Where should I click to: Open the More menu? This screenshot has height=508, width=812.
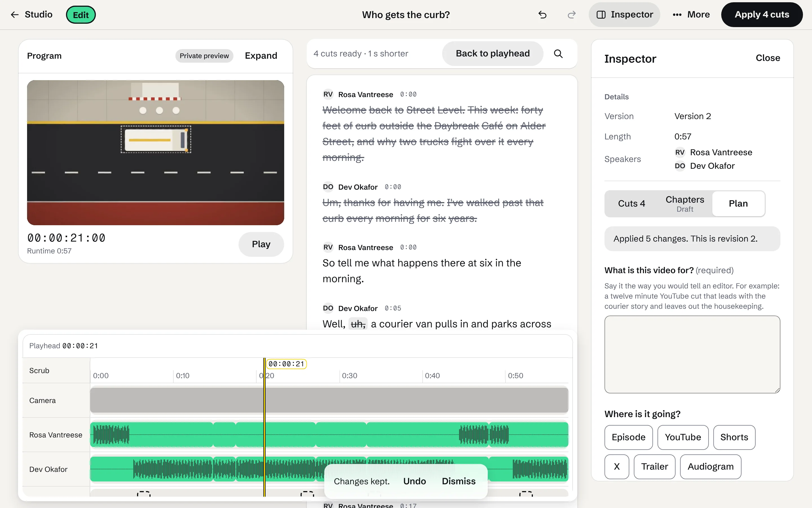[x=691, y=15]
